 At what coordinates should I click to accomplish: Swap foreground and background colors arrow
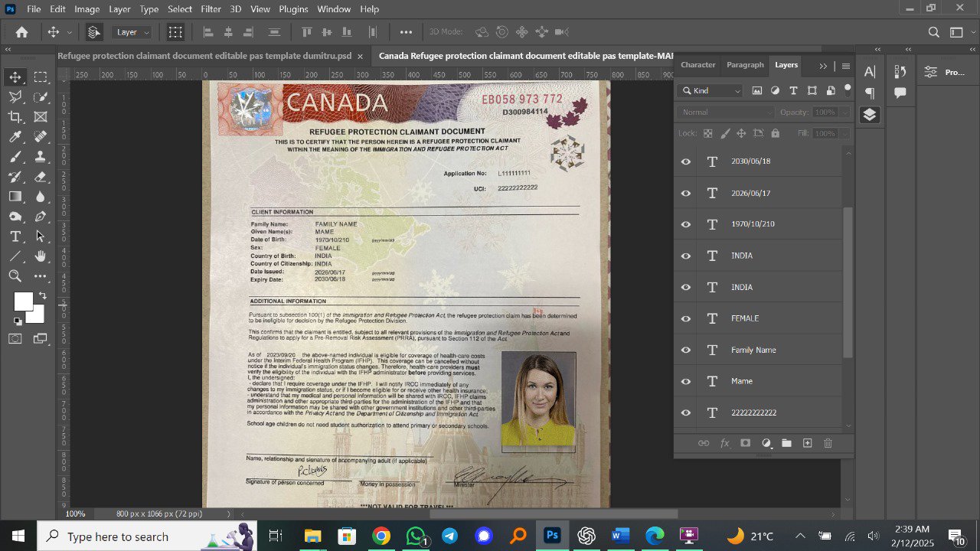click(x=43, y=295)
